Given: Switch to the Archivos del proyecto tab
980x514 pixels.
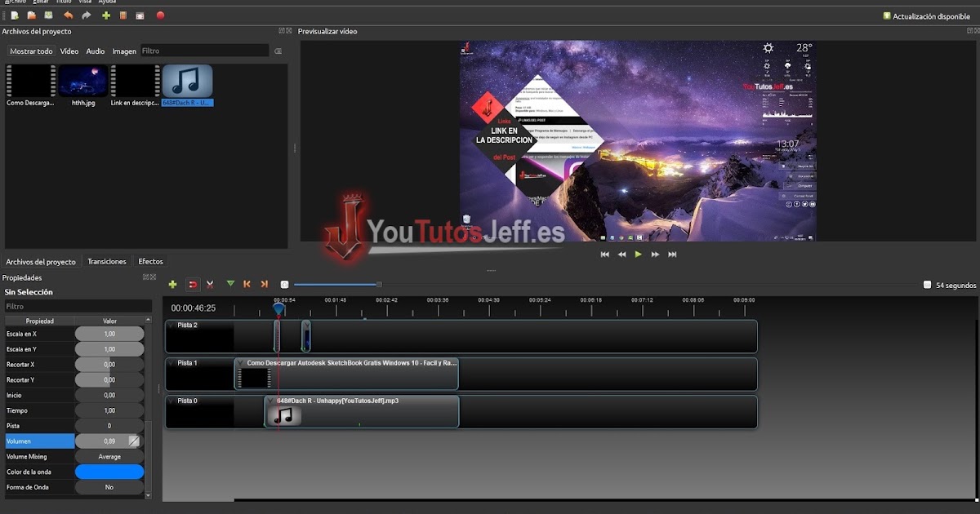Looking at the screenshot, I should (41, 262).
